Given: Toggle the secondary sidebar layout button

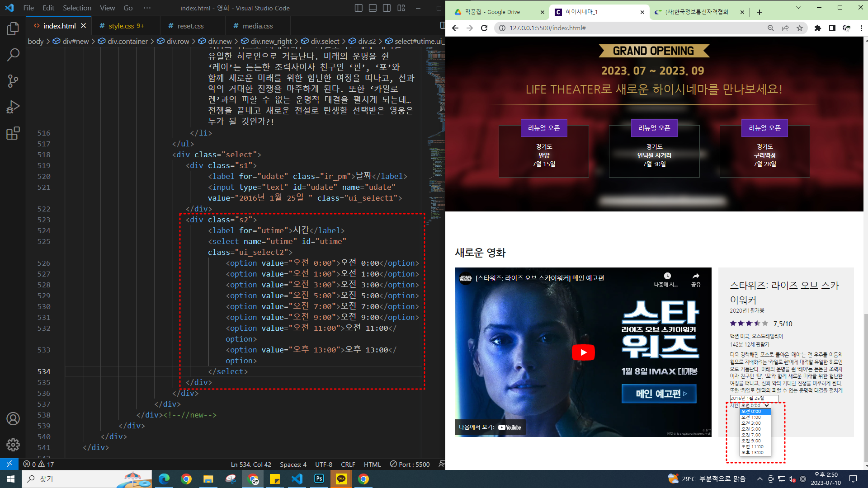Looking at the screenshot, I should tap(387, 8).
